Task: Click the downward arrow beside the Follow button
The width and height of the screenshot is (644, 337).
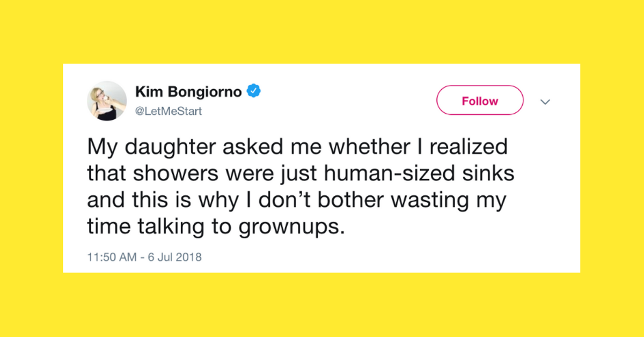Action: click(x=545, y=102)
